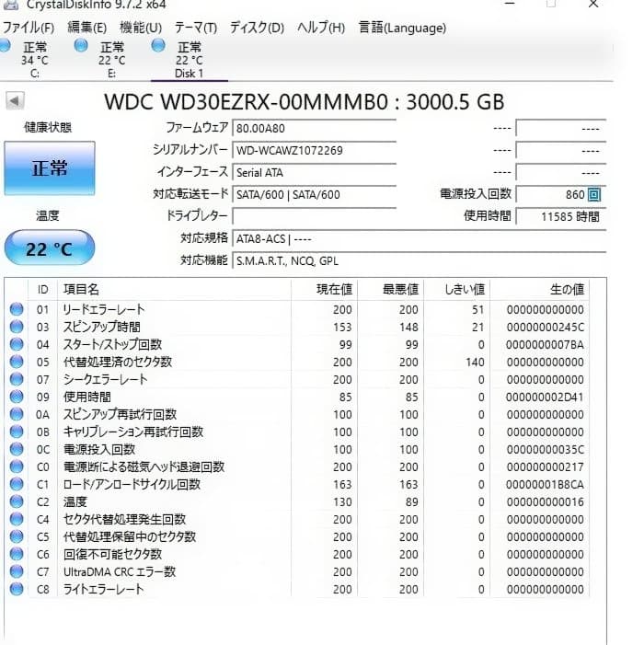This screenshot has width=644, height=645.
Task: Select the E: drive tab at 22 °C
Action: (111, 59)
